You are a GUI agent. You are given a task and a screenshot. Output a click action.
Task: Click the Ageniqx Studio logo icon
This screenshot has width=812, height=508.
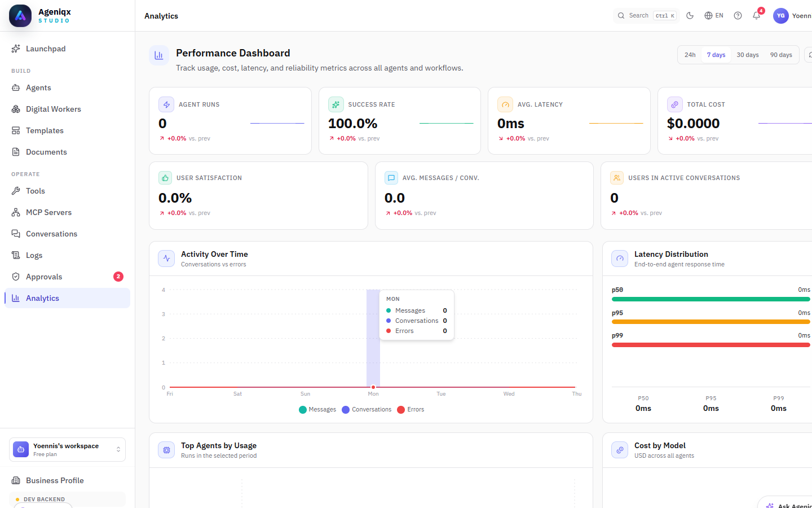(20, 16)
